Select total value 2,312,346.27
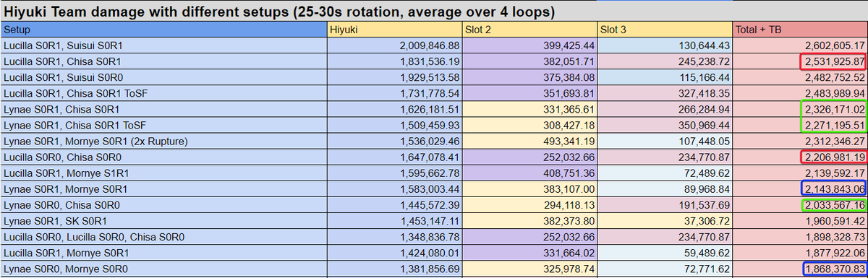The height and width of the screenshot is (278, 868). [x=800, y=141]
